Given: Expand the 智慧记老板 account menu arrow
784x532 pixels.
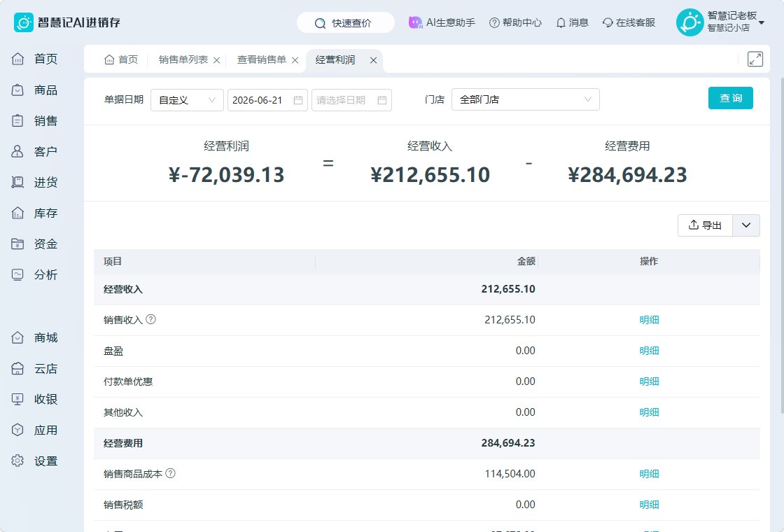Looking at the screenshot, I should click(762, 22).
